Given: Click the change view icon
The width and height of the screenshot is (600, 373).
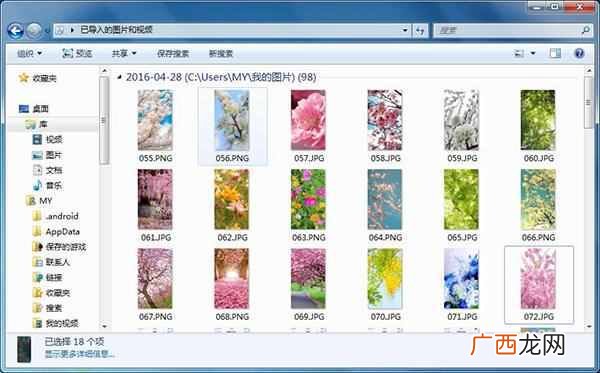Looking at the screenshot, I should click(518, 53).
